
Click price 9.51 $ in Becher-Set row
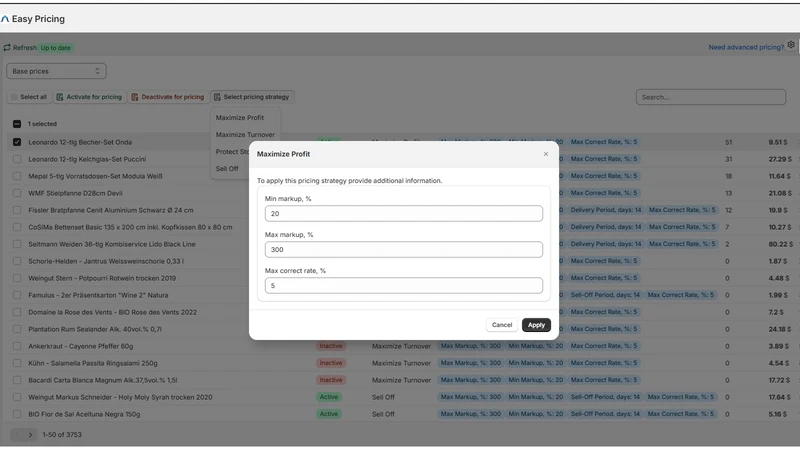click(778, 142)
